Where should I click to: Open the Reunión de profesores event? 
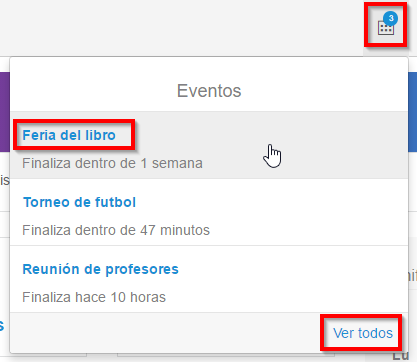pyautogui.click(x=100, y=269)
